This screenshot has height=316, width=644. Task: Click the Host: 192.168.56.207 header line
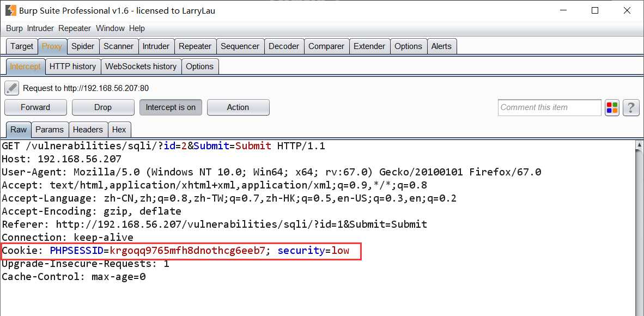click(x=62, y=159)
